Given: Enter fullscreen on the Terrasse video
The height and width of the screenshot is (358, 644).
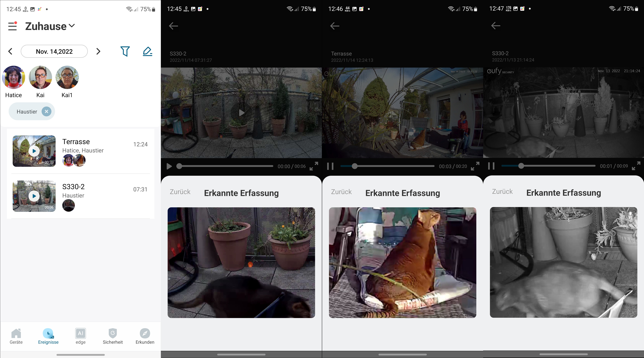Looking at the screenshot, I should click(x=475, y=166).
